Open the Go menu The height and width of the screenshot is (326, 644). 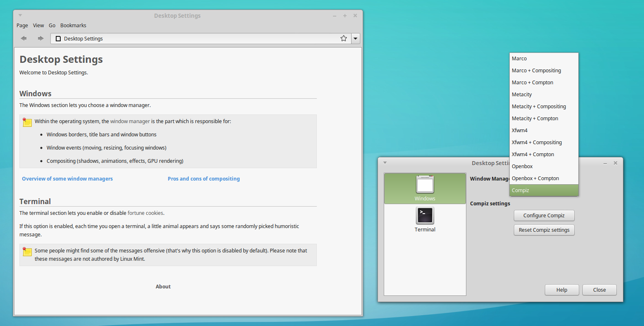point(52,25)
